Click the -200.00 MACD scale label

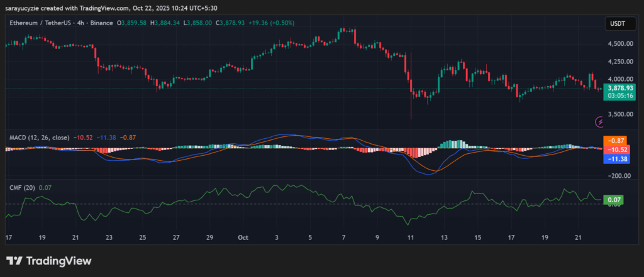619,176
